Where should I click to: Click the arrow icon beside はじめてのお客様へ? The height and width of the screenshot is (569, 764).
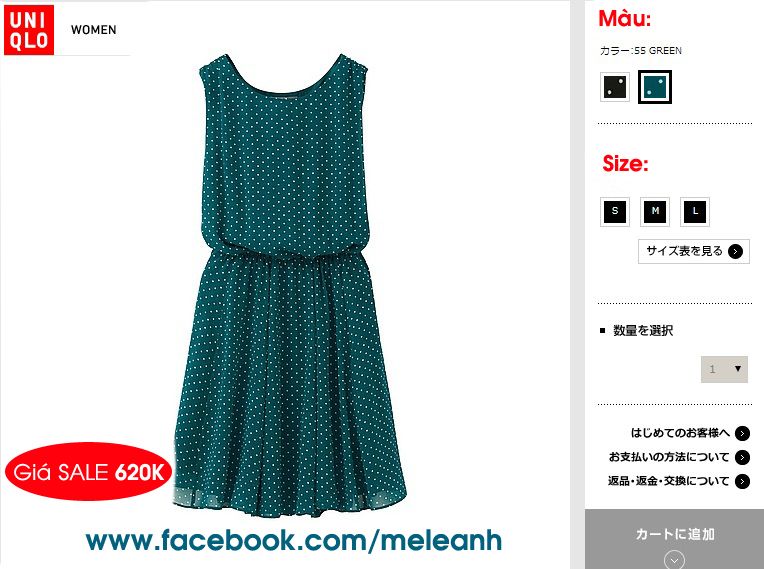[x=743, y=433]
